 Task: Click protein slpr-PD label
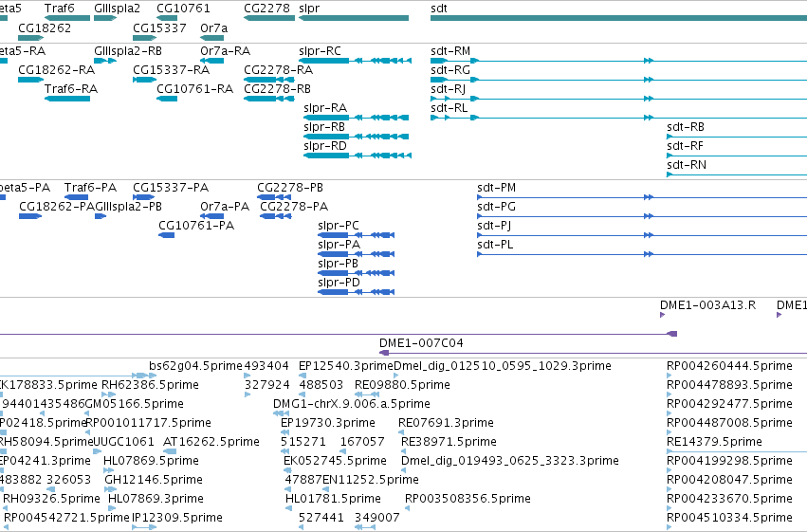coord(339,283)
